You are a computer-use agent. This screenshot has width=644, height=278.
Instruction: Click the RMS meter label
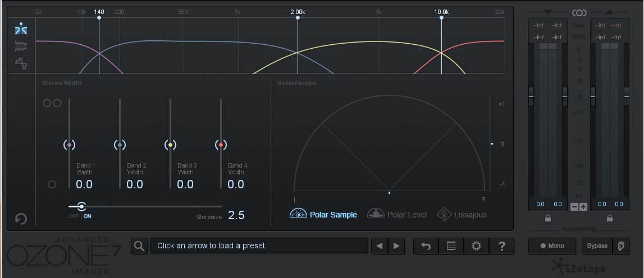(x=579, y=37)
